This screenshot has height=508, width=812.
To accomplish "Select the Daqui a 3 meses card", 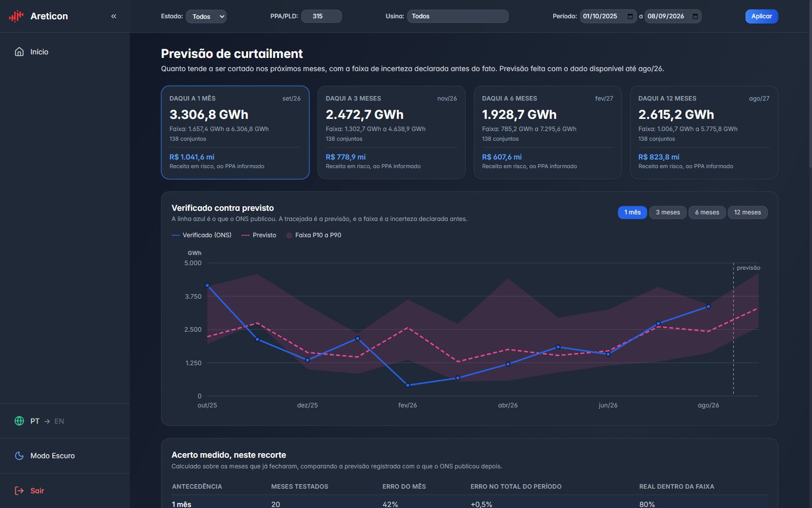I will point(391,133).
